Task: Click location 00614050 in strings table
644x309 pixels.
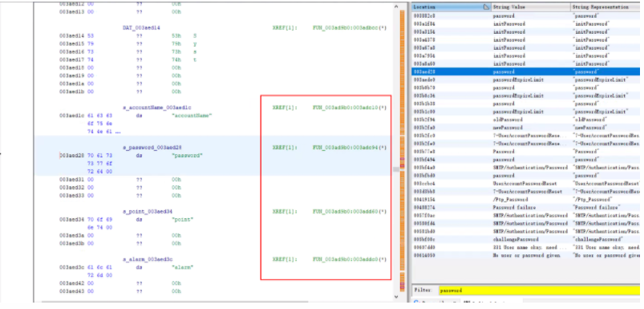Action: coord(424,255)
